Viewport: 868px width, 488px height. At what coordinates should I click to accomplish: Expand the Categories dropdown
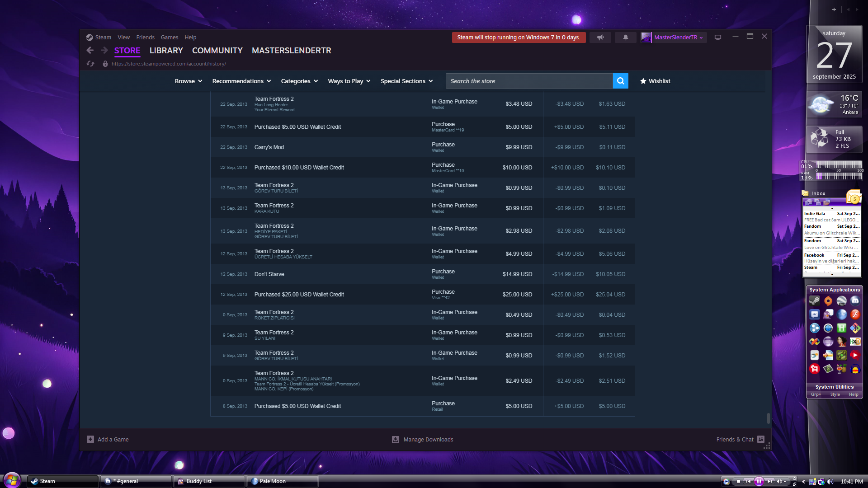click(299, 81)
